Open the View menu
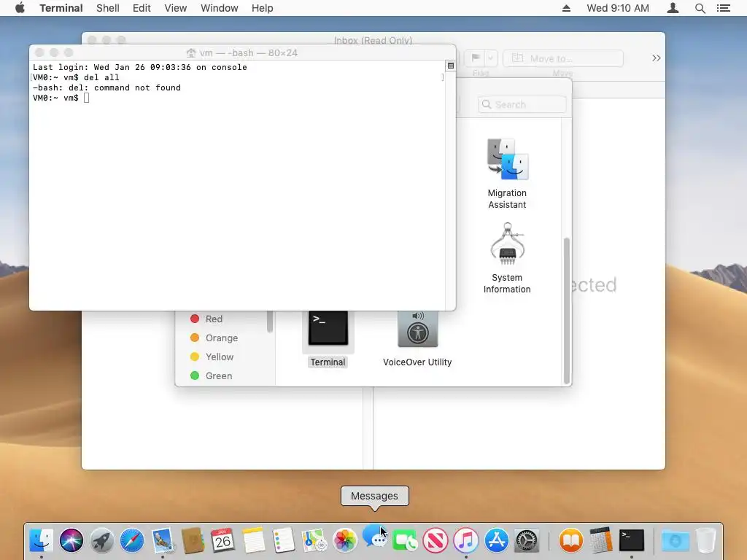Image resolution: width=747 pixels, height=560 pixels. click(x=175, y=8)
